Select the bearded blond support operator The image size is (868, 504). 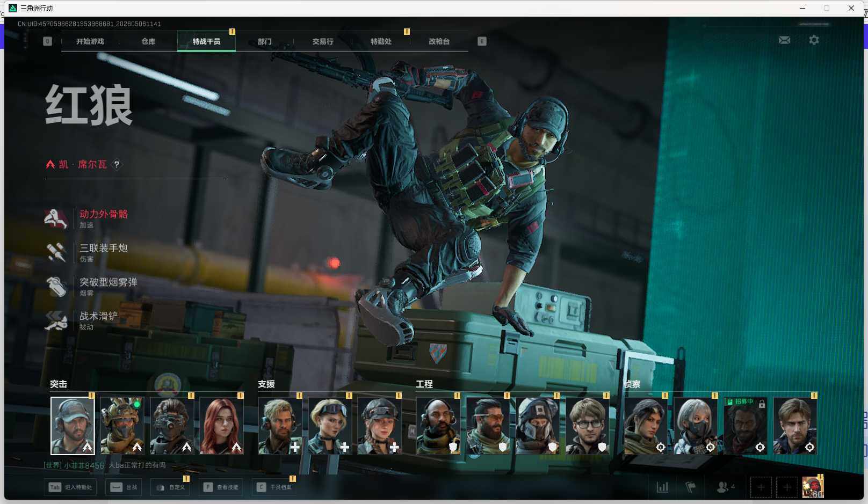click(x=280, y=426)
